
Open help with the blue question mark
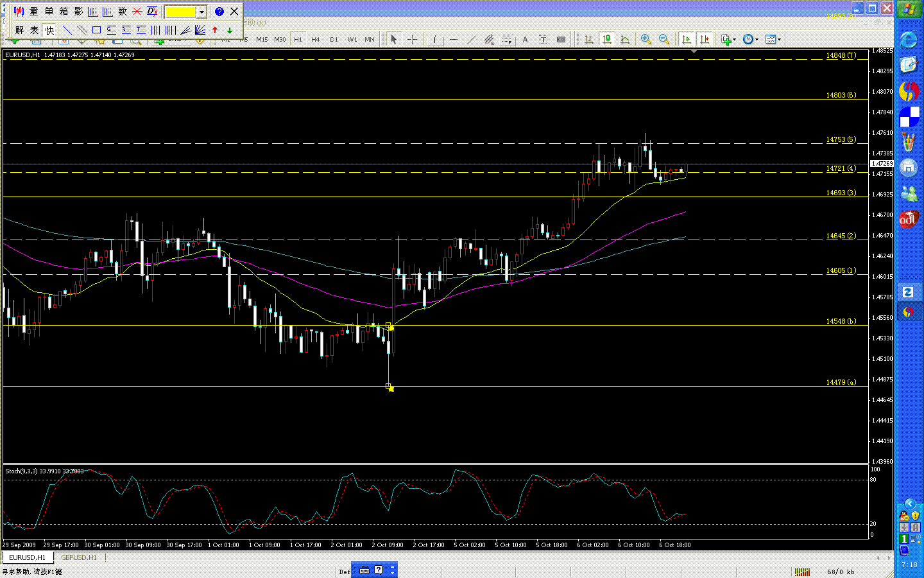click(x=219, y=12)
